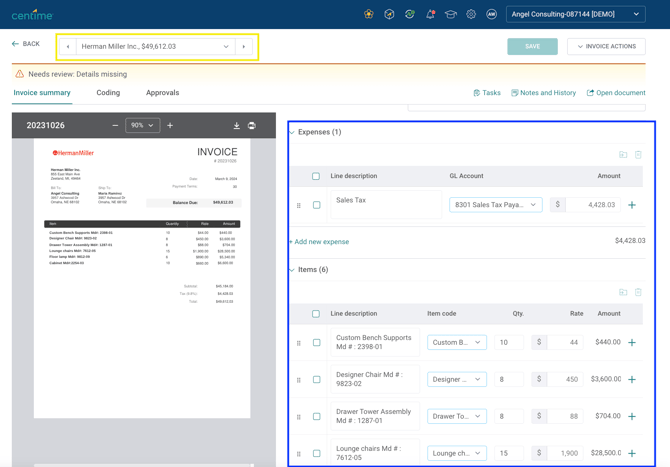Open Notes and History
The height and width of the screenshot is (467, 670).
tap(544, 93)
